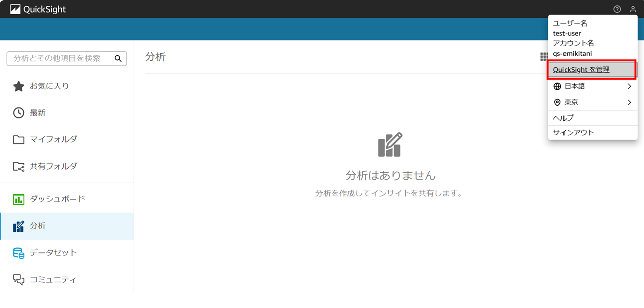This screenshot has height=308, width=644.
Task: Click the QuickSight title text in header
Action: (44, 9)
